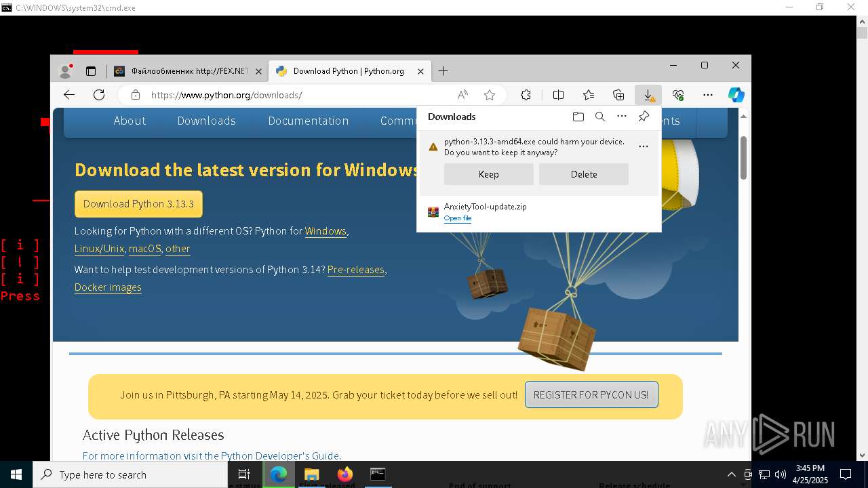The width and height of the screenshot is (868, 488).
Task: Open the notification center icon
Action: click(846, 474)
